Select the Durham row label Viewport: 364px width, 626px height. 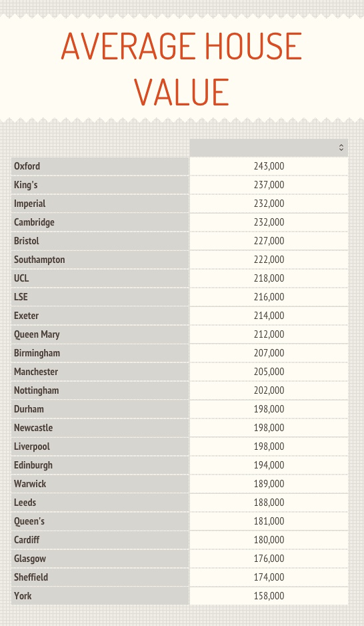(100, 409)
